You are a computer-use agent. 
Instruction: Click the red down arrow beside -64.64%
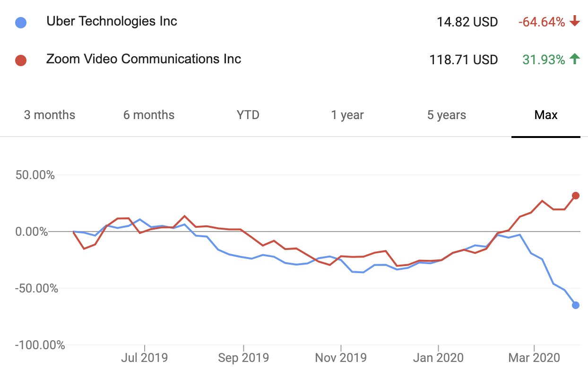coord(575,22)
